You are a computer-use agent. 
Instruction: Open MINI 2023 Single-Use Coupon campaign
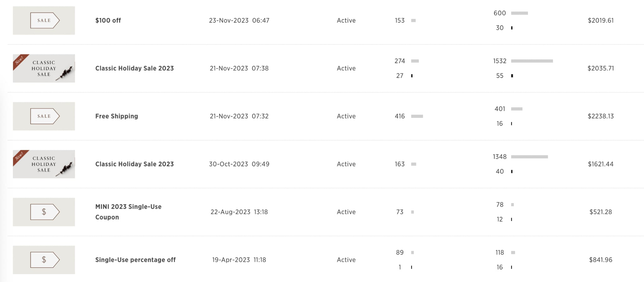tap(128, 212)
